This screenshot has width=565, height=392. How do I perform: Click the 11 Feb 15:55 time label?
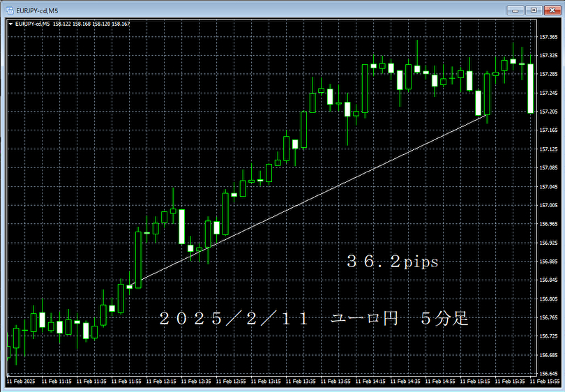pos(545,382)
